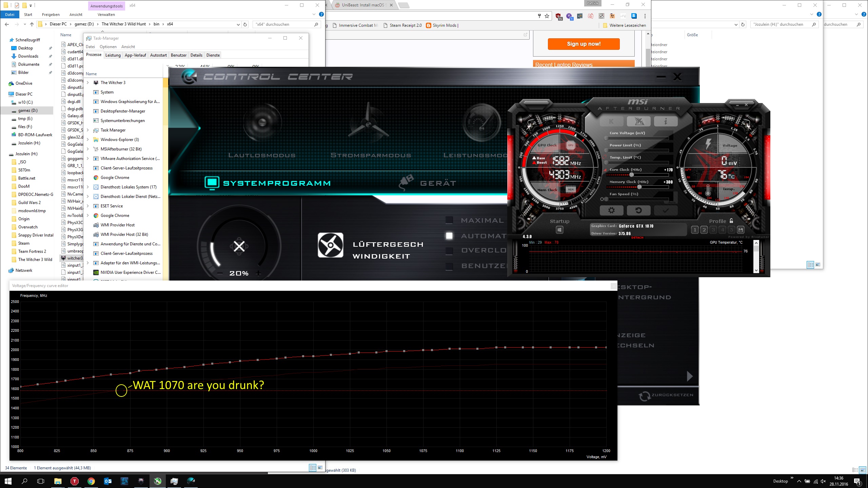Expand the Explorer ribbon with the chevron
This screenshot has width=868, height=488.
click(314, 15)
